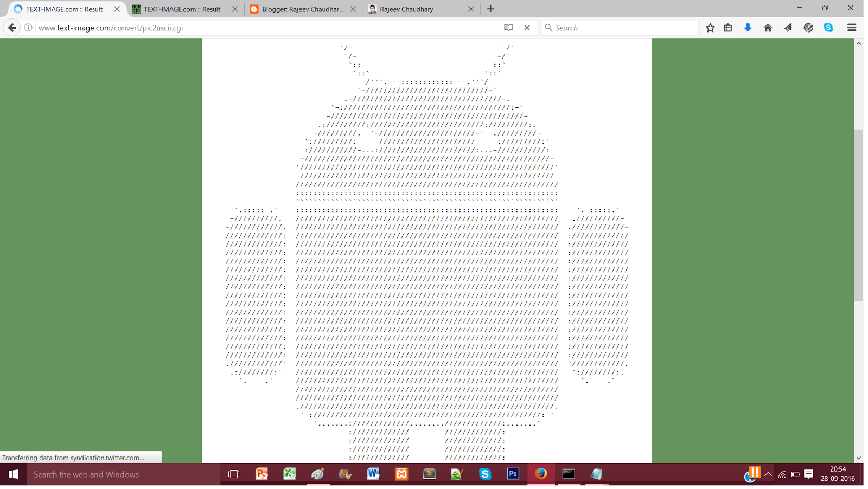Open battery status in system tray
Viewport: 868px width, 489px height.
point(795,474)
